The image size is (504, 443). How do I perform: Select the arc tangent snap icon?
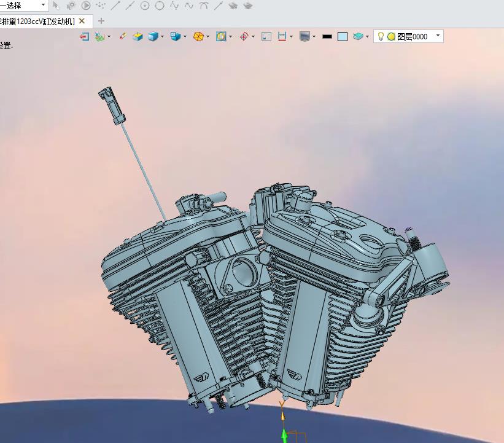point(204,6)
